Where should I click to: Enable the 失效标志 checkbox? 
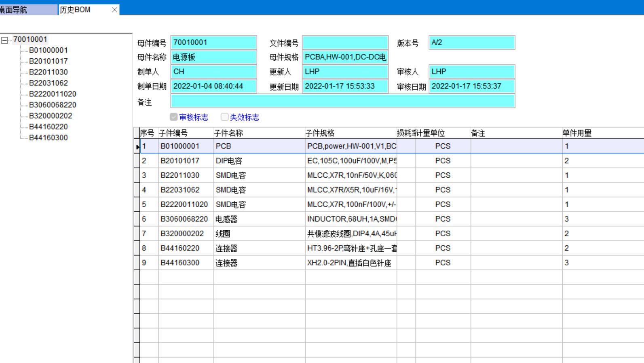224,117
